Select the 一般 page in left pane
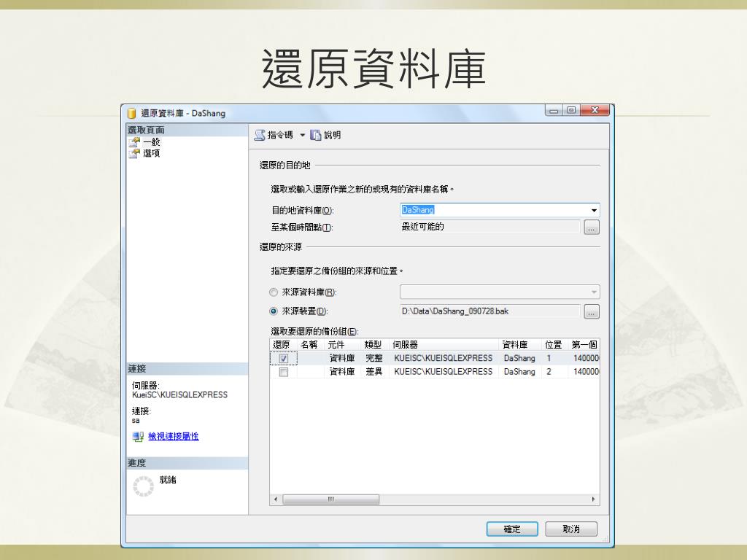The width and height of the screenshot is (747, 560). (x=152, y=142)
